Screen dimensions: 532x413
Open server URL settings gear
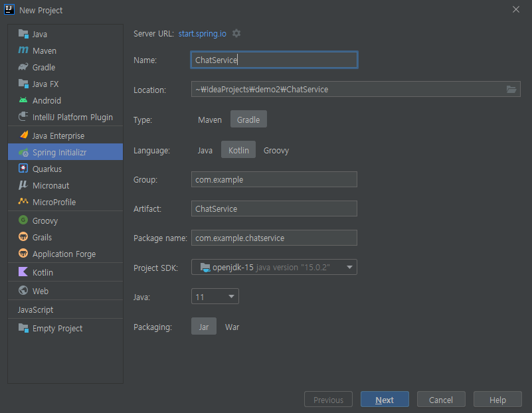coord(236,33)
